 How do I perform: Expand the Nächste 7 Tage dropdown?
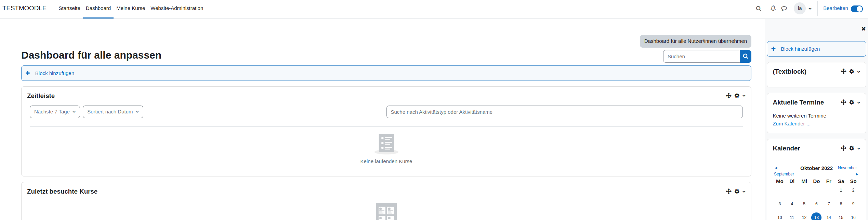(x=55, y=112)
